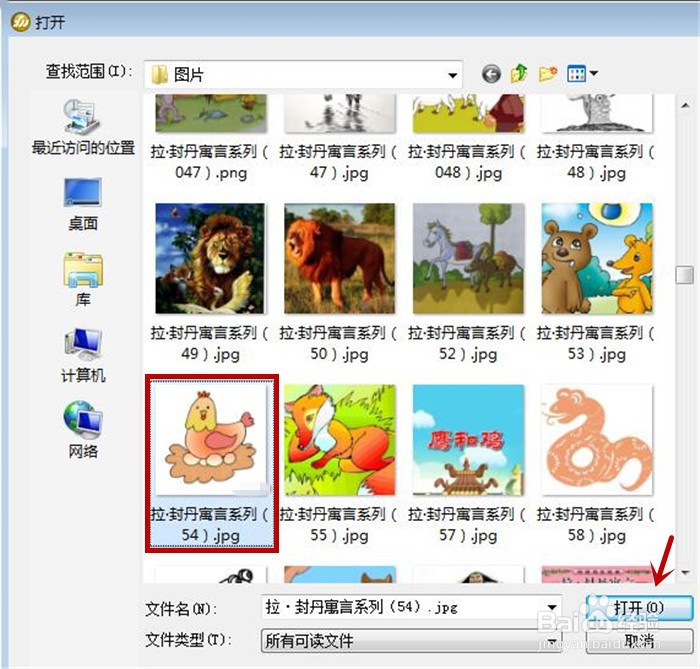Click file name label ending 53 ) .jpg
This screenshot has width=700, height=669.
597,343
